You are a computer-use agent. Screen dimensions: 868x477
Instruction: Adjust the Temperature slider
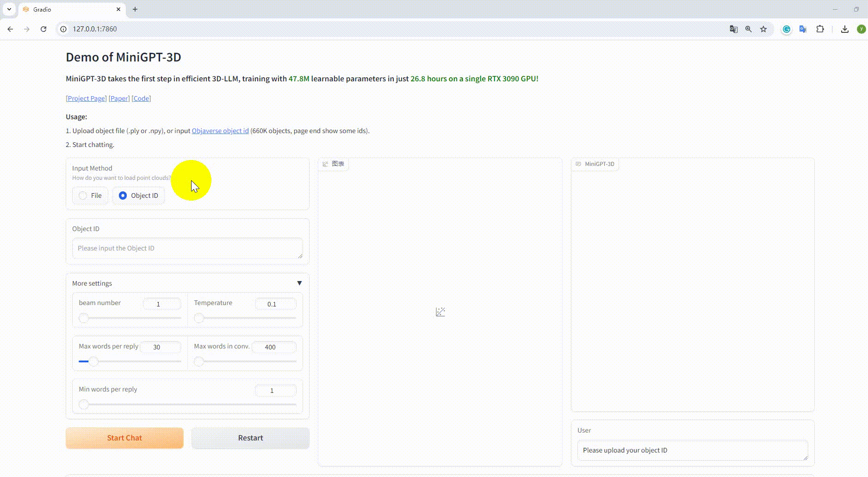[245, 318]
